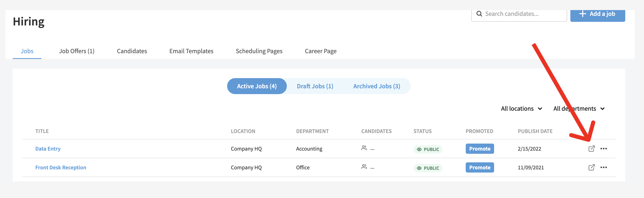Click the plus icon on Add a job
644x198 pixels.
pos(582,14)
